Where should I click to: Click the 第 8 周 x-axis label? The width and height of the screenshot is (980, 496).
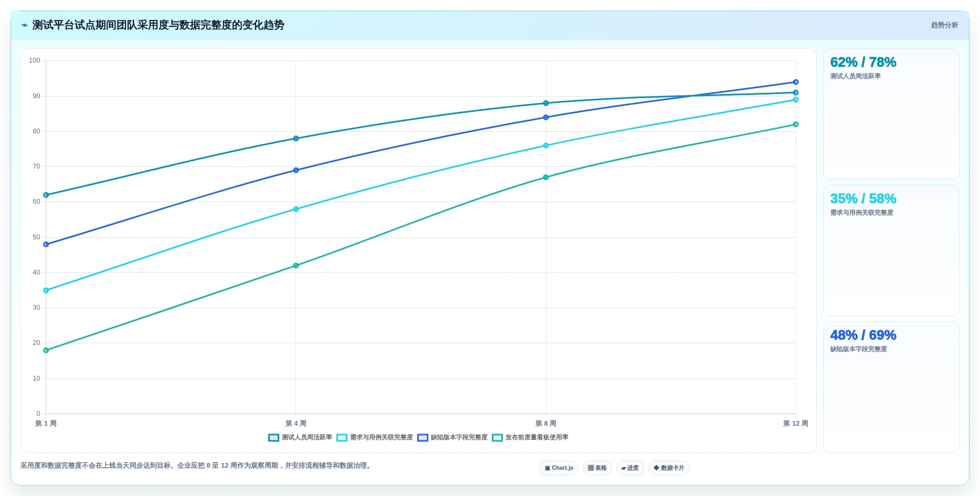point(546,424)
